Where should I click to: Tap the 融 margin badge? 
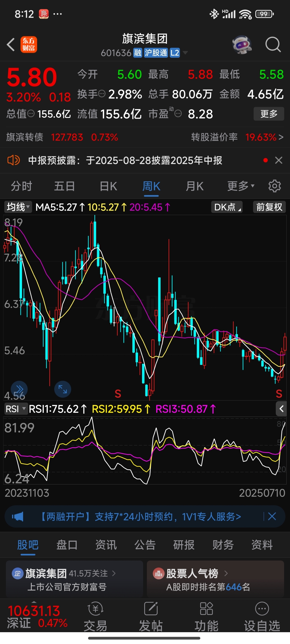pyautogui.click(x=138, y=53)
